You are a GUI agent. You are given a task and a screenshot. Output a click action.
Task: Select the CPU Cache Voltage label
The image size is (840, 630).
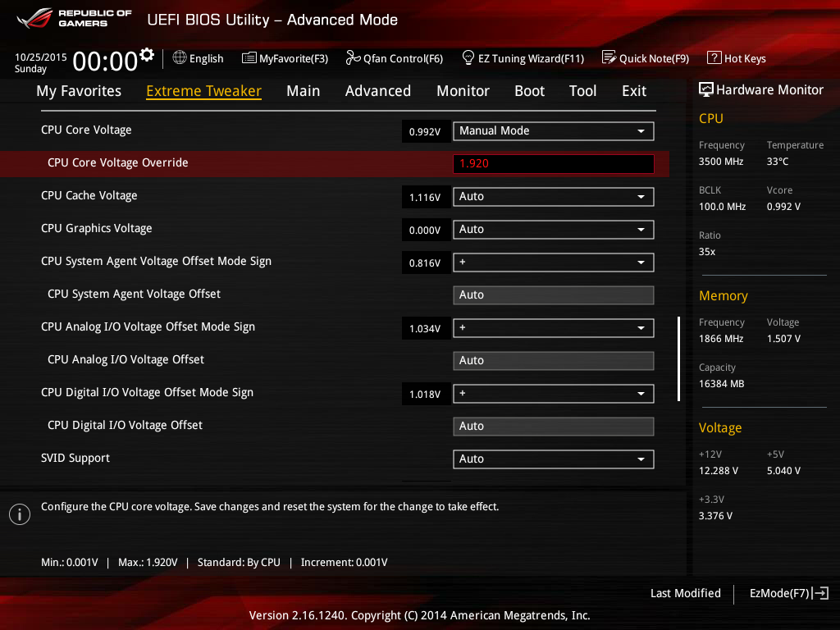[89, 195]
